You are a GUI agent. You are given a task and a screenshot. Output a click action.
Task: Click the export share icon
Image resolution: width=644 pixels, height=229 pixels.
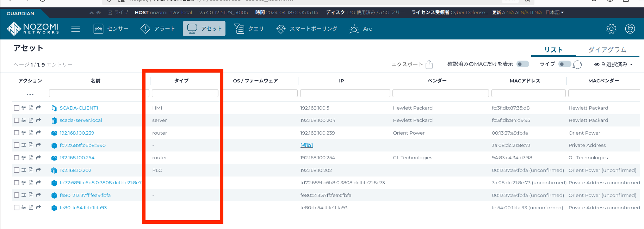(429, 64)
